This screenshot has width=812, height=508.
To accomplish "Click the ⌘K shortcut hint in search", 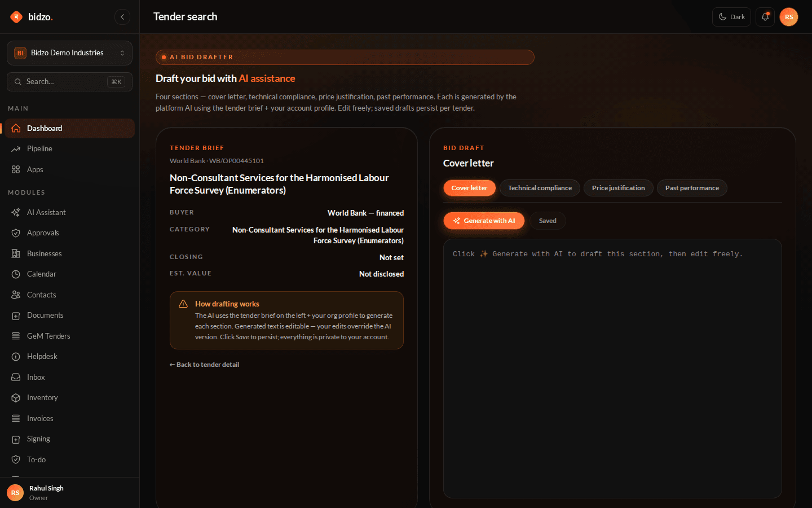I will click(x=116, y=82).
